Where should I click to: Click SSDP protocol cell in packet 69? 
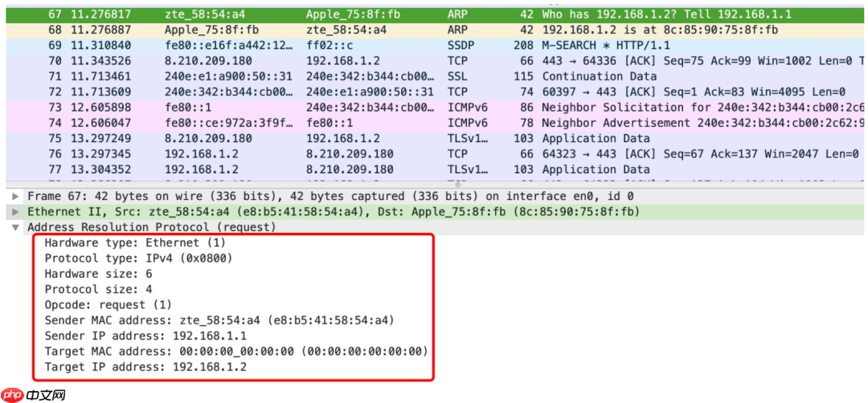click(x=461, y=45)
